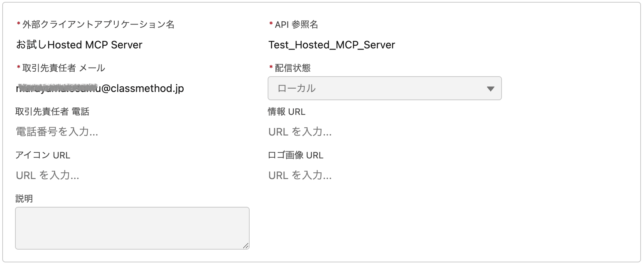
Task: Click the resize handle of the 説明 textarea
Action: point(246,246)
